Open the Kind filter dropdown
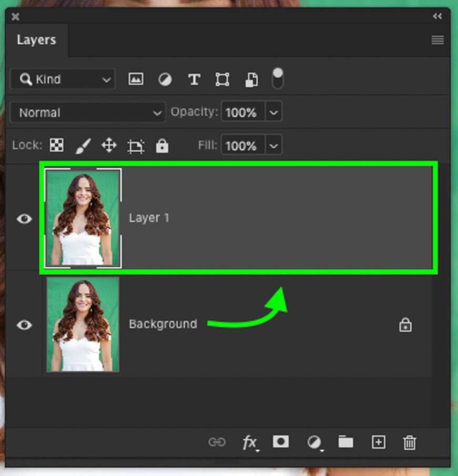Image resolution: width=458 pixels, height=476 pixels. click(62, 79)
